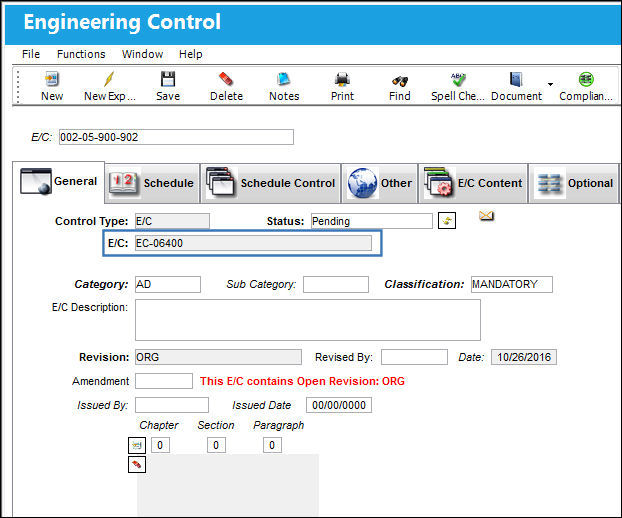This screenshot has height=518, width=622.
Task: Open the Optional tab
Action: click(574, 183)
